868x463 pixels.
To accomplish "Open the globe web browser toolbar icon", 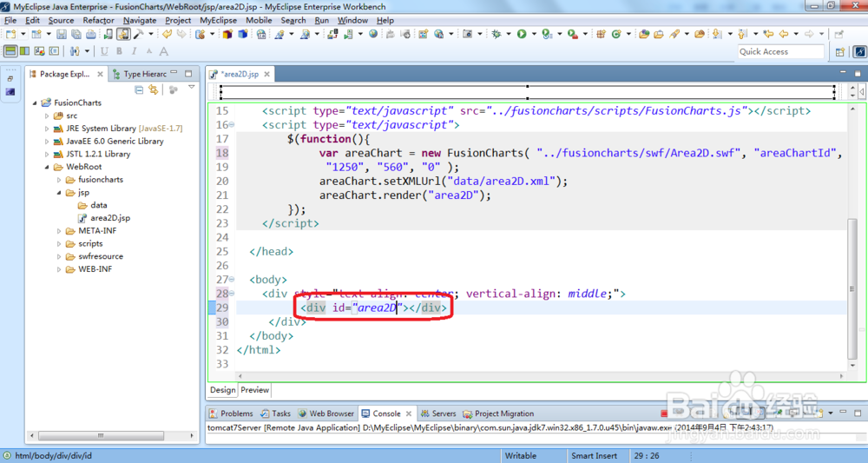I will point(373,35).
